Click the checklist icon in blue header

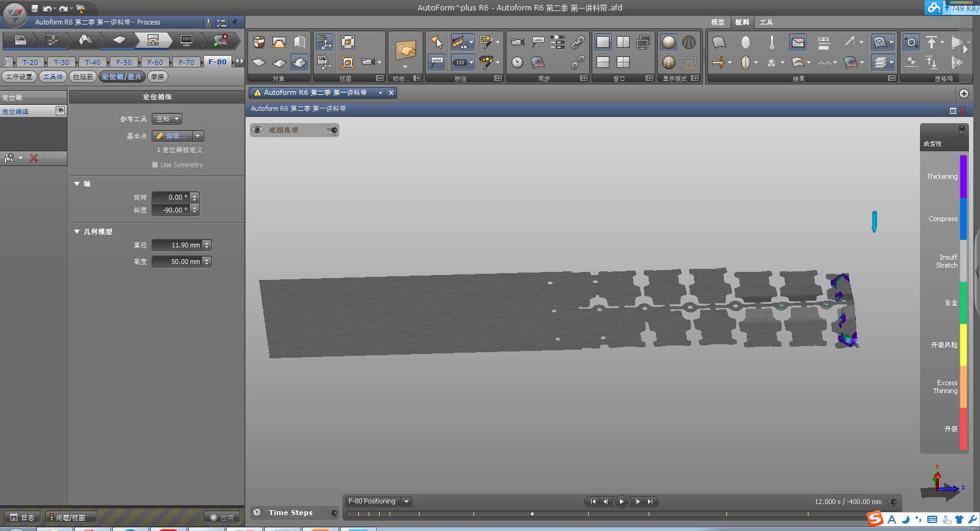(x=221, y=23)
